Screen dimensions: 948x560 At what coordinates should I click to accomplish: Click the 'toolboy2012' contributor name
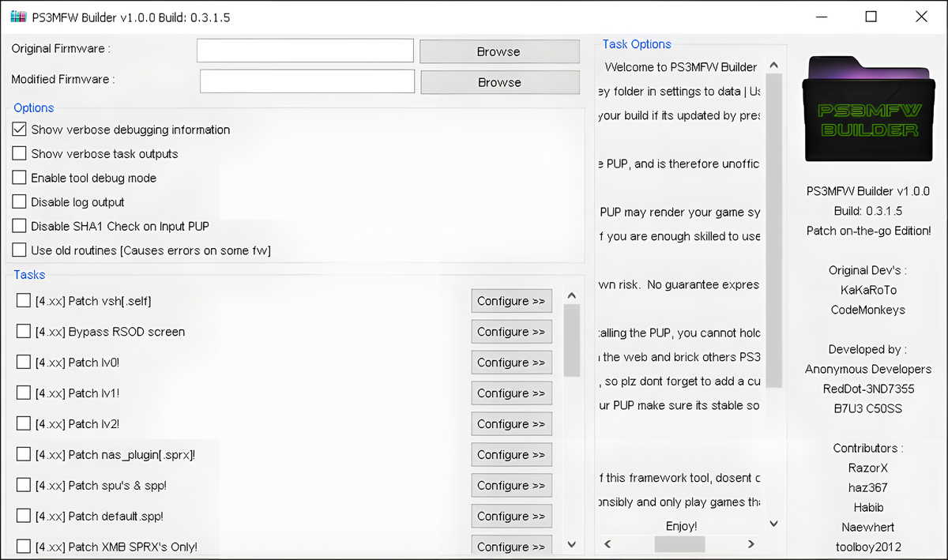point(868,547)
